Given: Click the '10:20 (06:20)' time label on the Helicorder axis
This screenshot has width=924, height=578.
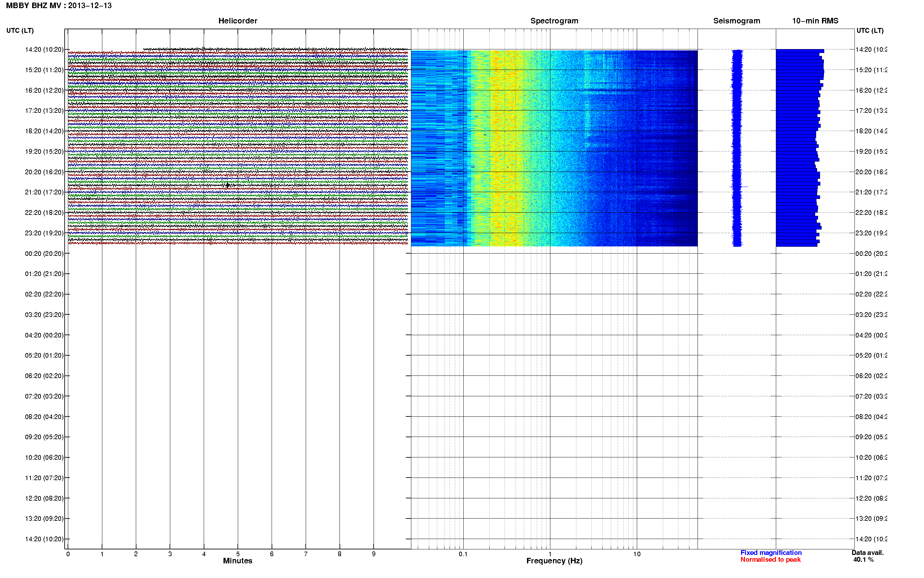Looking at the screenshot, I should click(x=44, y=458).
